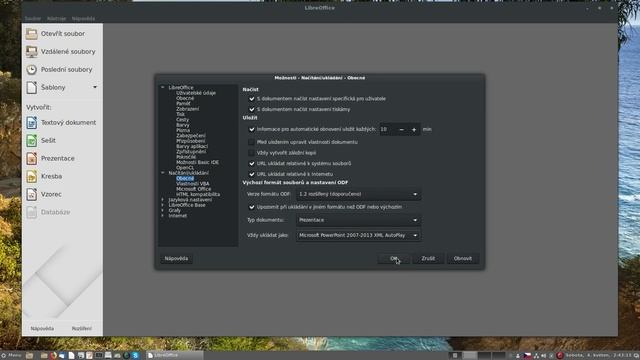
Task: Click the Databáze Base icon
Action: (x=31, y=212)
